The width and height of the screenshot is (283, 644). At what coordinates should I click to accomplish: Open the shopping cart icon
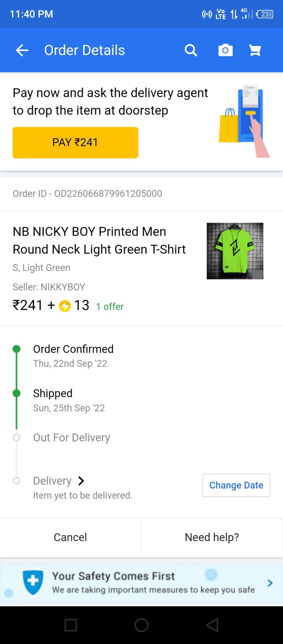pos(255,50)
